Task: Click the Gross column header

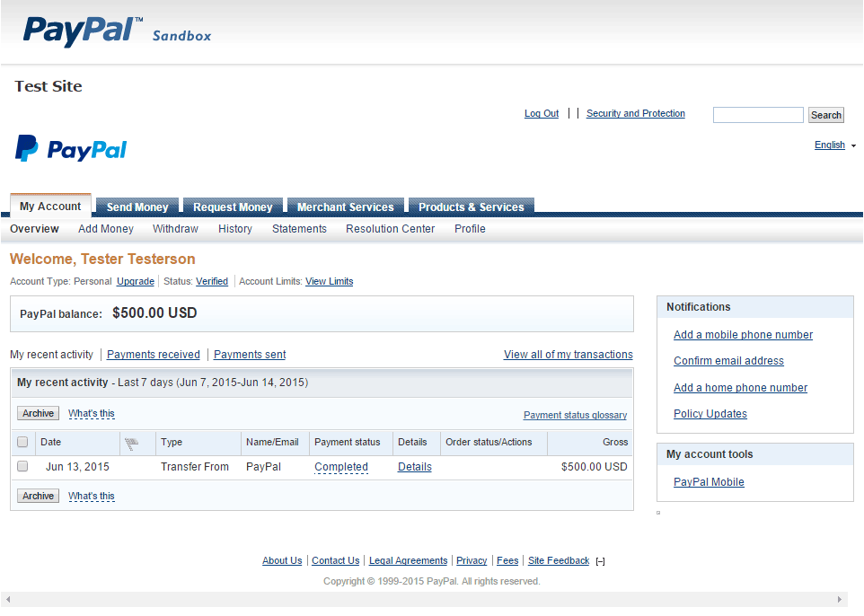Action: (615, 443)
